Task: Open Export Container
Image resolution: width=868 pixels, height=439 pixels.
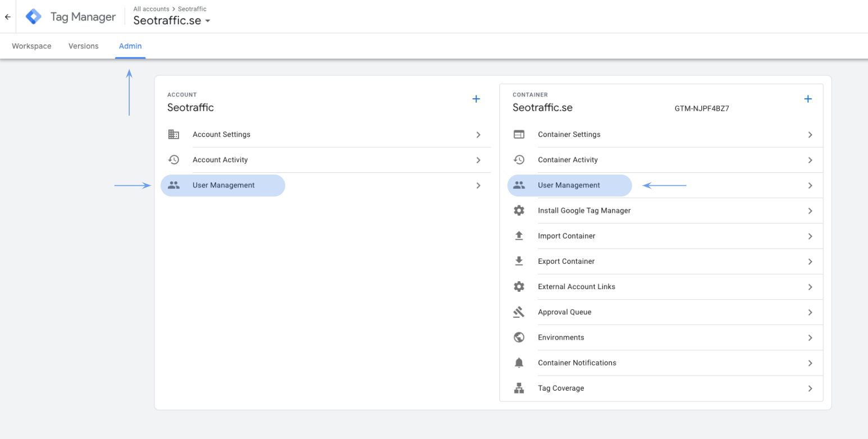Action: (x=566, y=261)
